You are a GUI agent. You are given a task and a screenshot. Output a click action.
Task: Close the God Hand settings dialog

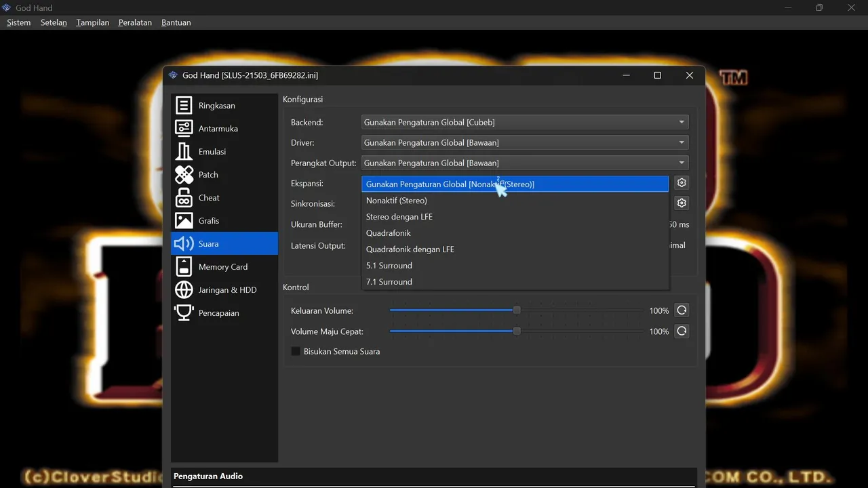(690, 75)
